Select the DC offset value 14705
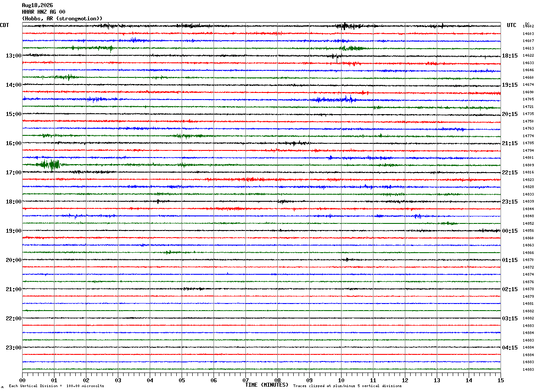The image size is (536, 392). click(x=528, y=99)
